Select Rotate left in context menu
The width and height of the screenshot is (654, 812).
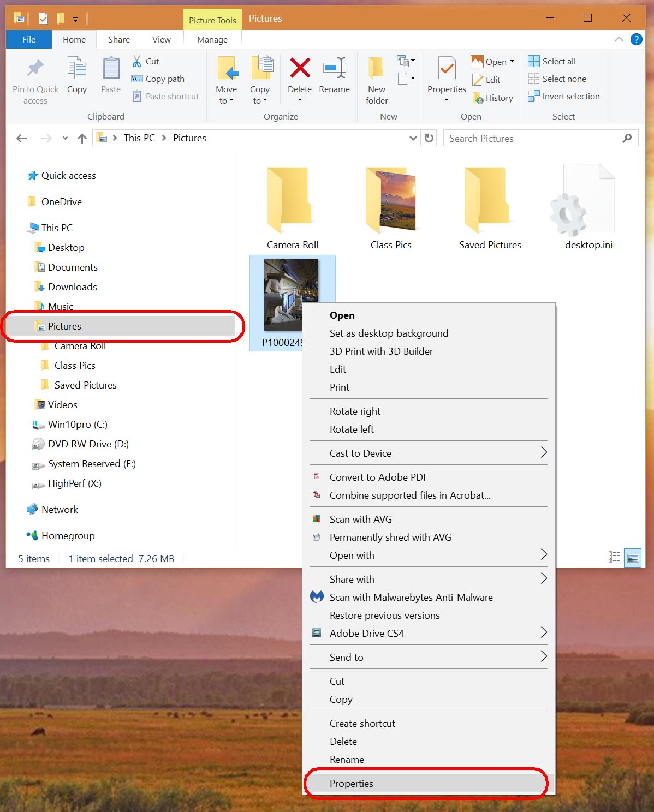352,429
